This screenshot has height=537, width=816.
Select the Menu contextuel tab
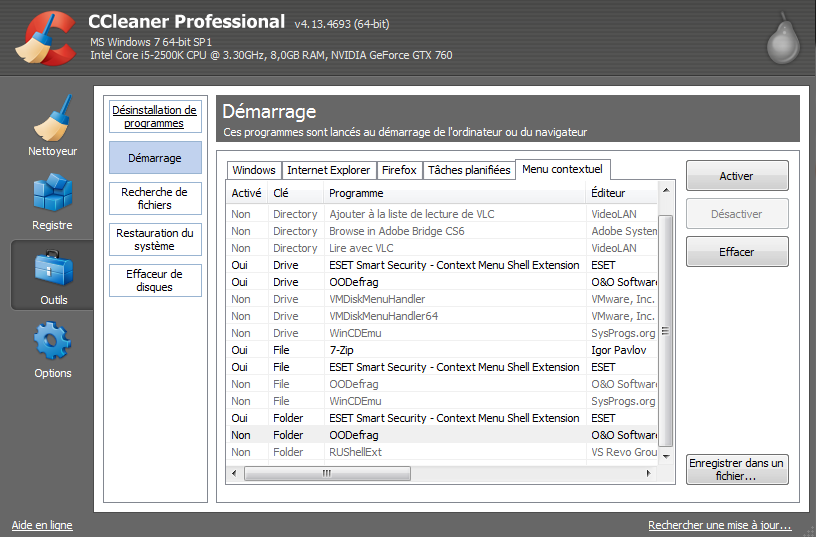coord(563,169)
